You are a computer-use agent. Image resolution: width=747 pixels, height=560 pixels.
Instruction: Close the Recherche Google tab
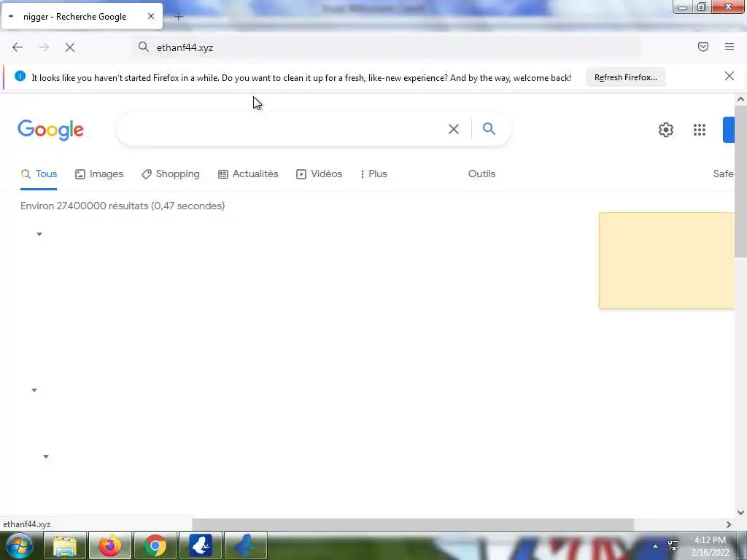click(x=151, y=16)
